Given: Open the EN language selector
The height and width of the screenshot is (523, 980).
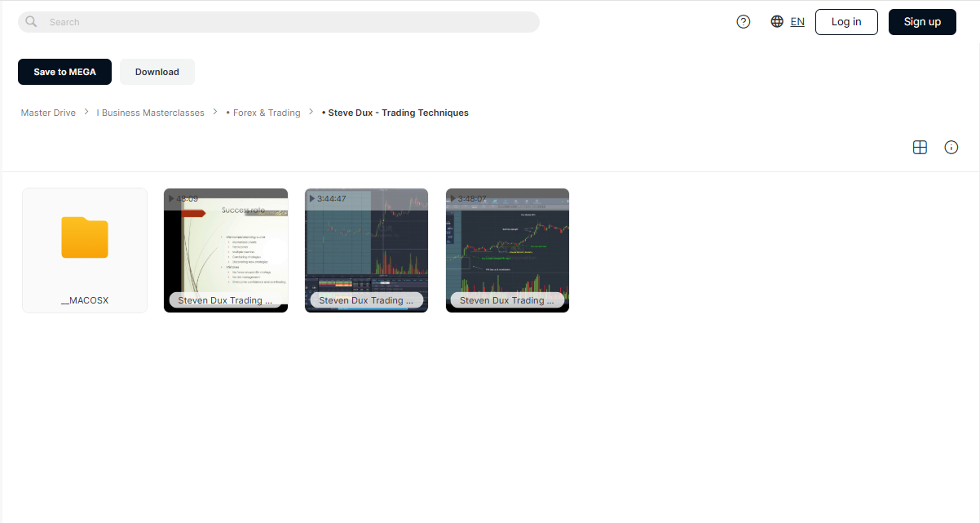Looking at the screenshot, I should [x=797, y=22].
